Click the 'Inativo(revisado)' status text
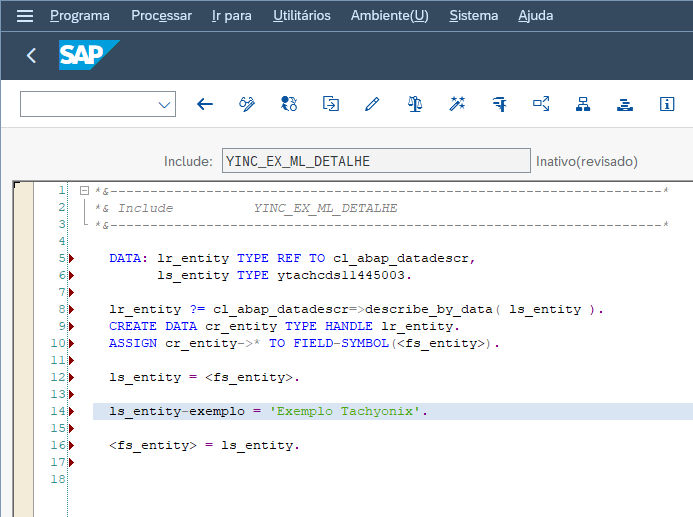Screen dimensions: 693x517 pos(586,161)
